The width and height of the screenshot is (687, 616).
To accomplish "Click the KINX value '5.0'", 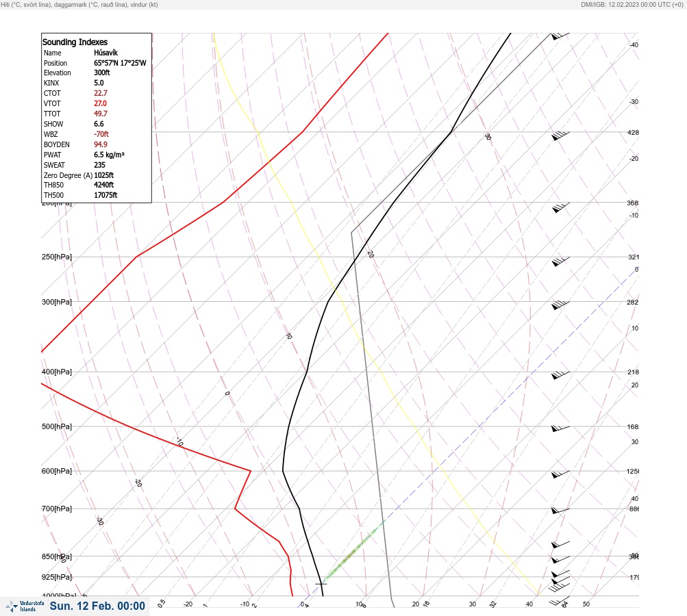I will (x=99, y=83).
